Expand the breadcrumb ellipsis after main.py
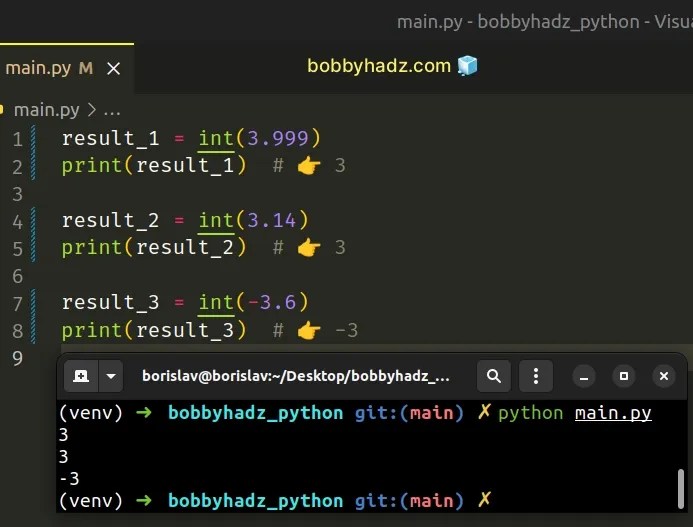Screen dimensions: 693x527 pyautogui.click(x=112, y=111)
